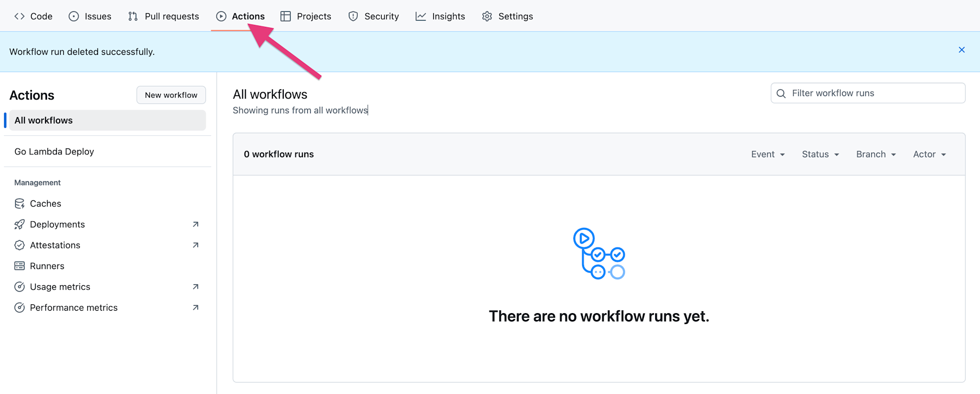Click the Insights graph icon

[x=421, y=16]
